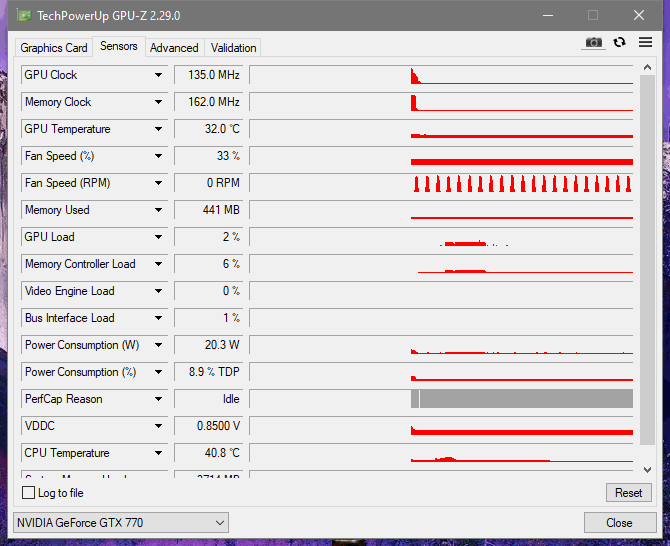This screenshot has height=546, width=670.
Task: Click the scrollbar down arrow
Action: [647, 470]
